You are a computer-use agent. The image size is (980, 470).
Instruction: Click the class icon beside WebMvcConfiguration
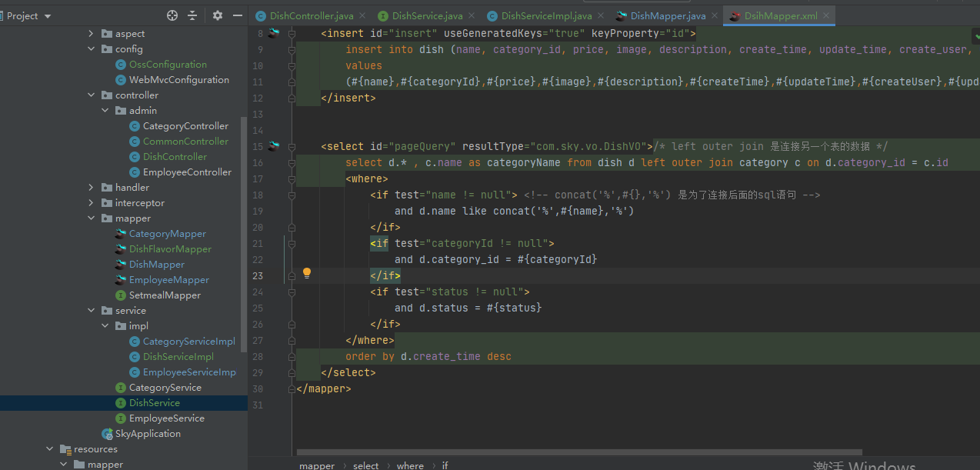[121, 80]
